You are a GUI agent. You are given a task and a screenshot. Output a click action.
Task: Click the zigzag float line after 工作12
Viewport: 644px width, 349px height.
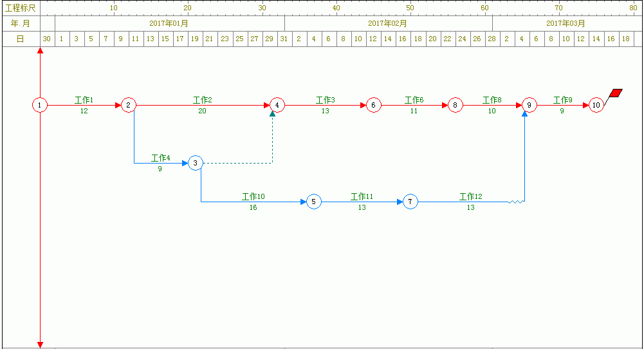click(x=517, y=202)
